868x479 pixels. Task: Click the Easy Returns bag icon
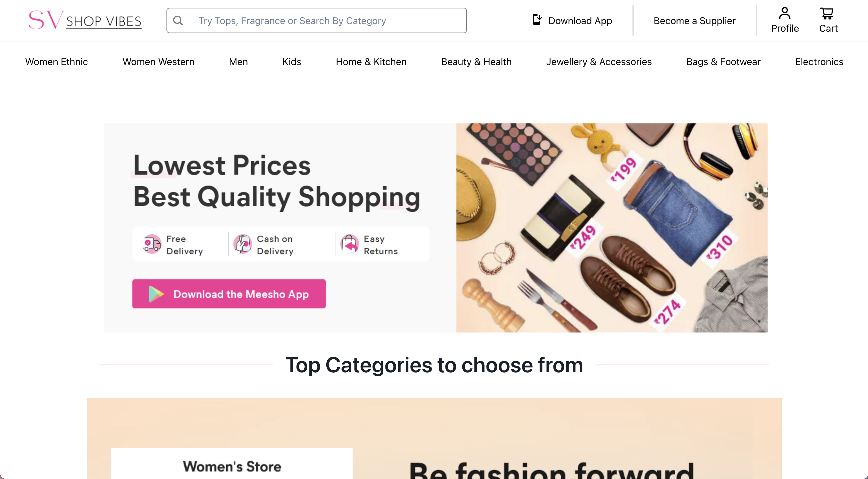coord(350,244)
